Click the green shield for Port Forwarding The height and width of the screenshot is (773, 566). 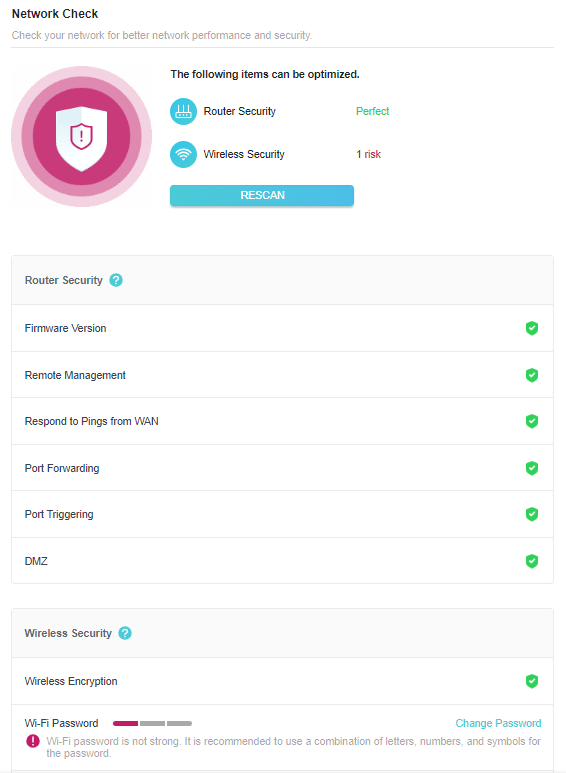531,468
